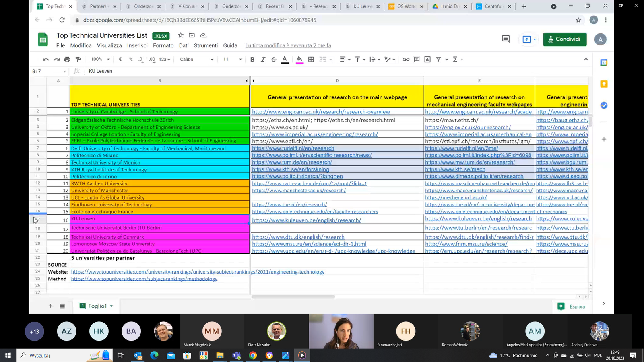644x362 pixels.
Task: Open the Inserisci menu
Action: (x=137, y=46)
